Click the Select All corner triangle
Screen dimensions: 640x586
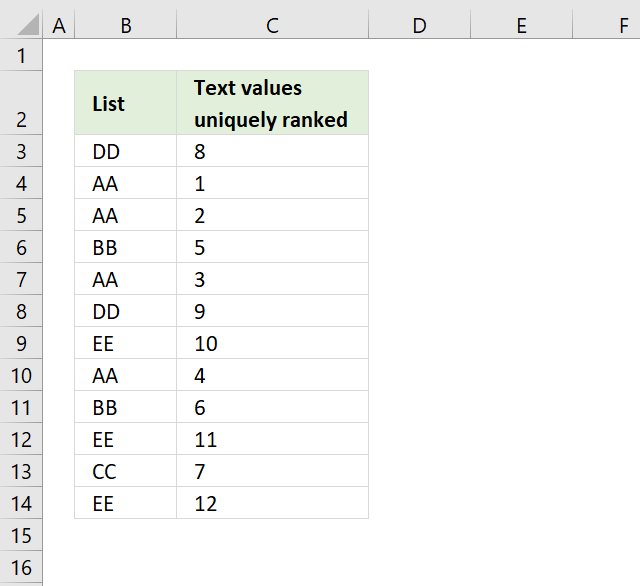[29, 25]
